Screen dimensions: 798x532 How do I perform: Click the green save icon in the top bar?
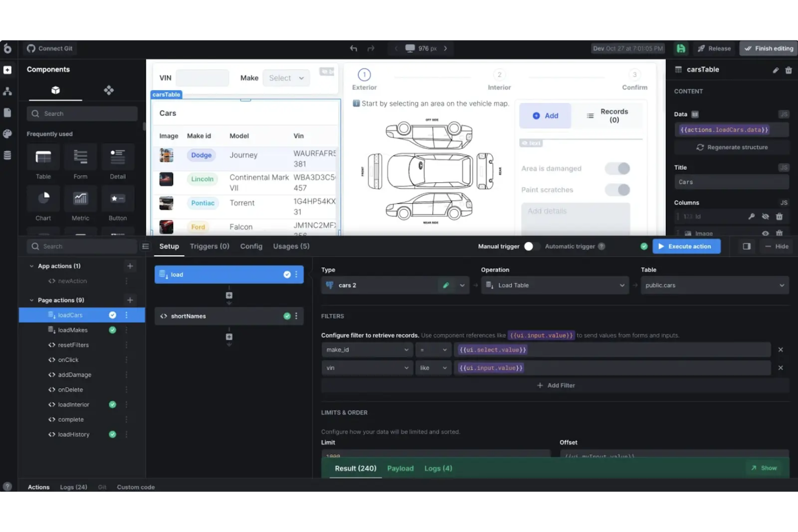tap(680, 48)
